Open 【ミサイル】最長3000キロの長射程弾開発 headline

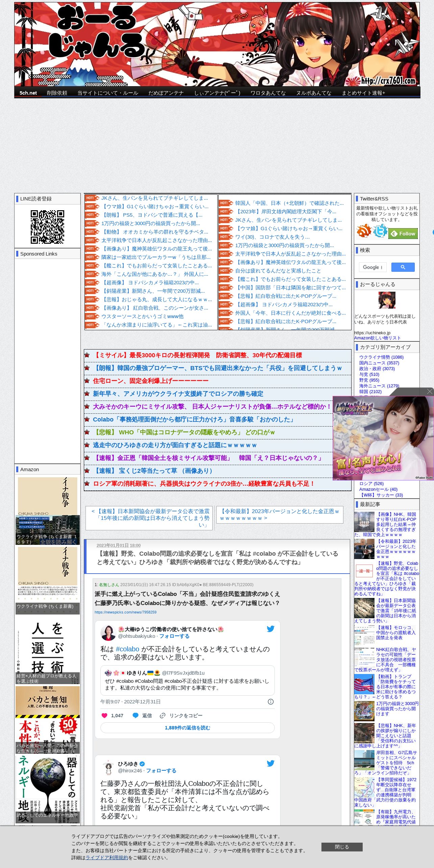(x=197, y=355)
